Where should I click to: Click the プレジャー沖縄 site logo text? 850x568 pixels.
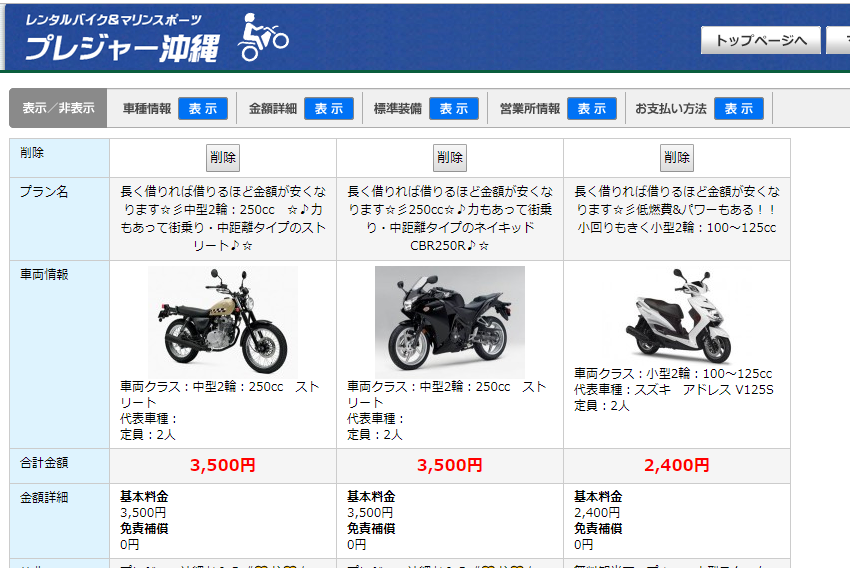(x=122, y=48)
